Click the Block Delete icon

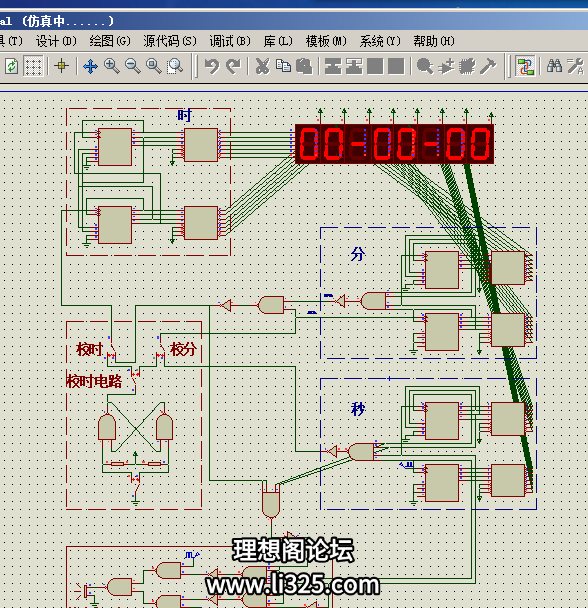coord(396,66)
